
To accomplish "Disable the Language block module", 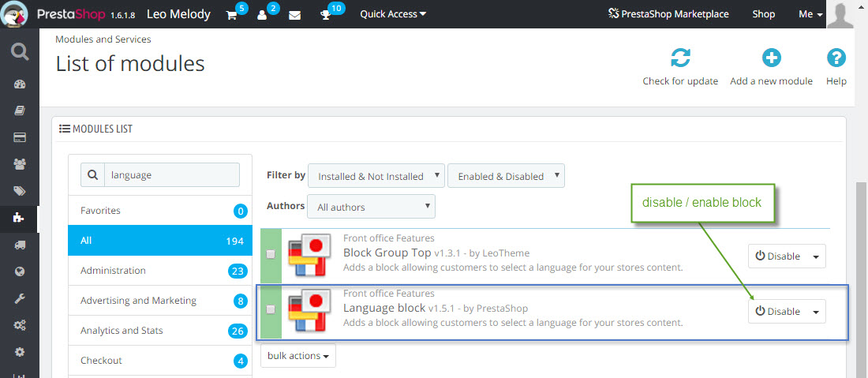I will point(778,312).
